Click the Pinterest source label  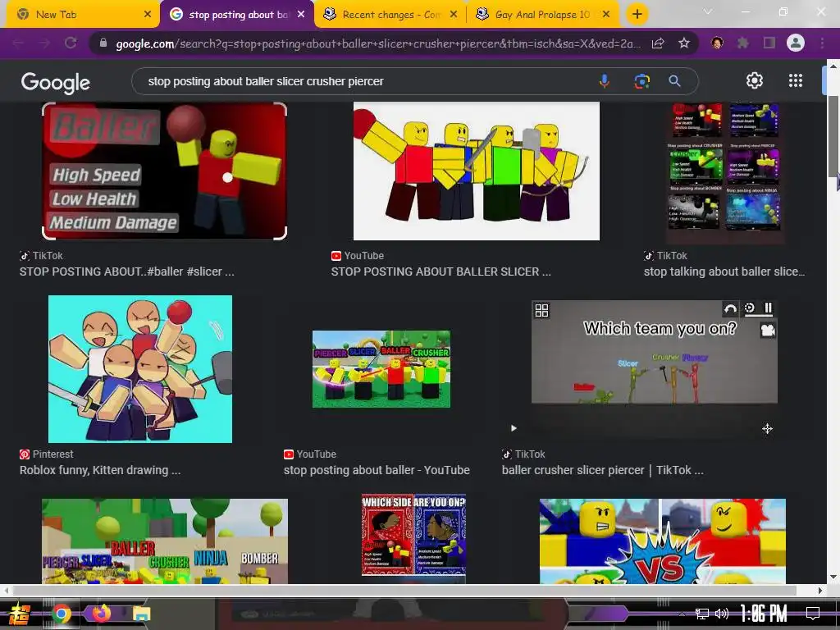52,454
